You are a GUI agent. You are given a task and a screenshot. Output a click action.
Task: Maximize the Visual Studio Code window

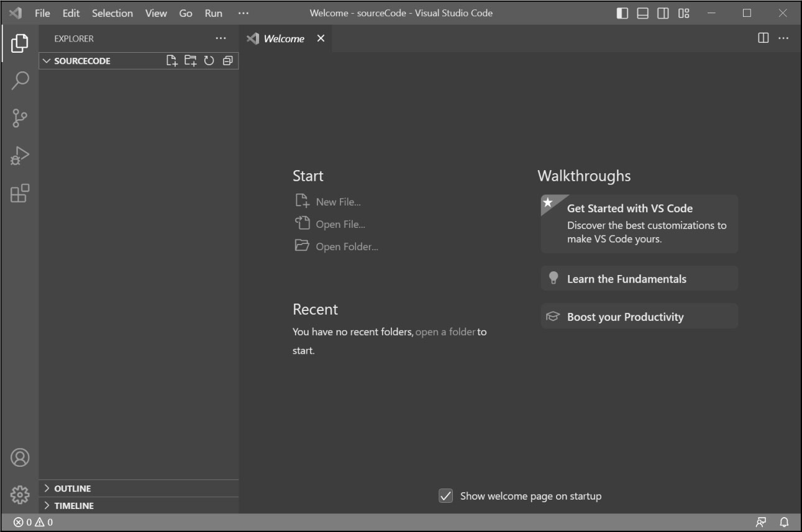coord(747,13)
